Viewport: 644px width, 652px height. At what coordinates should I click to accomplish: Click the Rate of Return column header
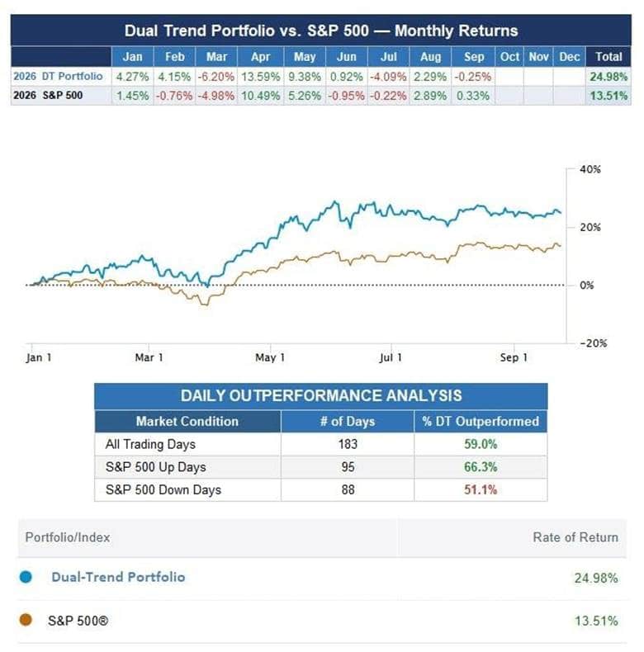pyautogui.click(x=575, y=537)
